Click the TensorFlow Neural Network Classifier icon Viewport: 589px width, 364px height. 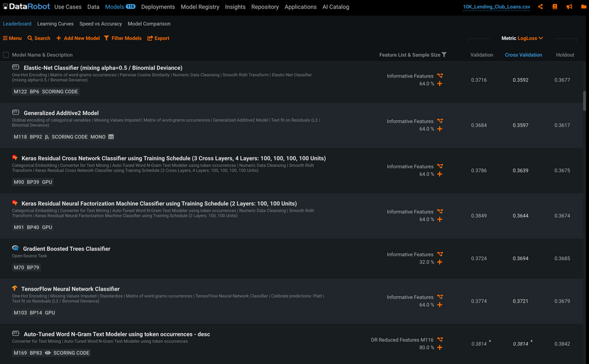(x=15, y=289)
